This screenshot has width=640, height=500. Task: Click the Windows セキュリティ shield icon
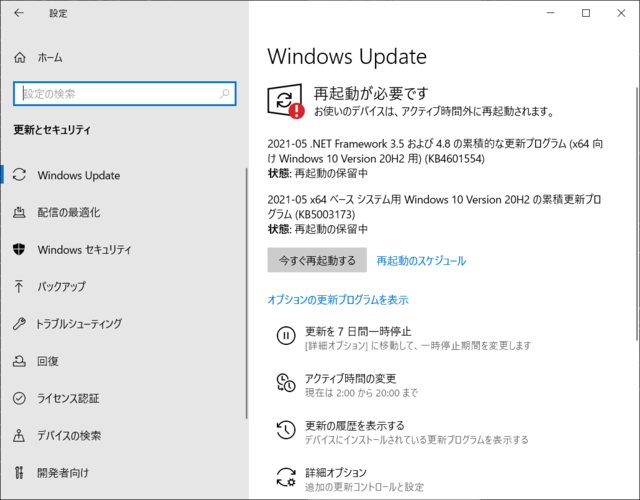[19, 249]
